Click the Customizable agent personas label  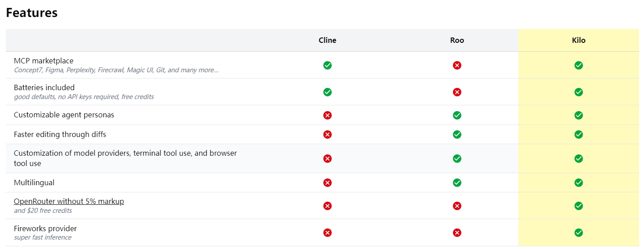click(x=64, y=115)
